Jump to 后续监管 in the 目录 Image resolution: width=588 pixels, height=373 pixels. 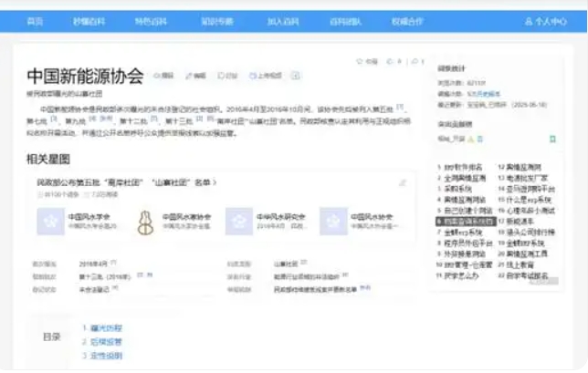(x=107, y=342)
